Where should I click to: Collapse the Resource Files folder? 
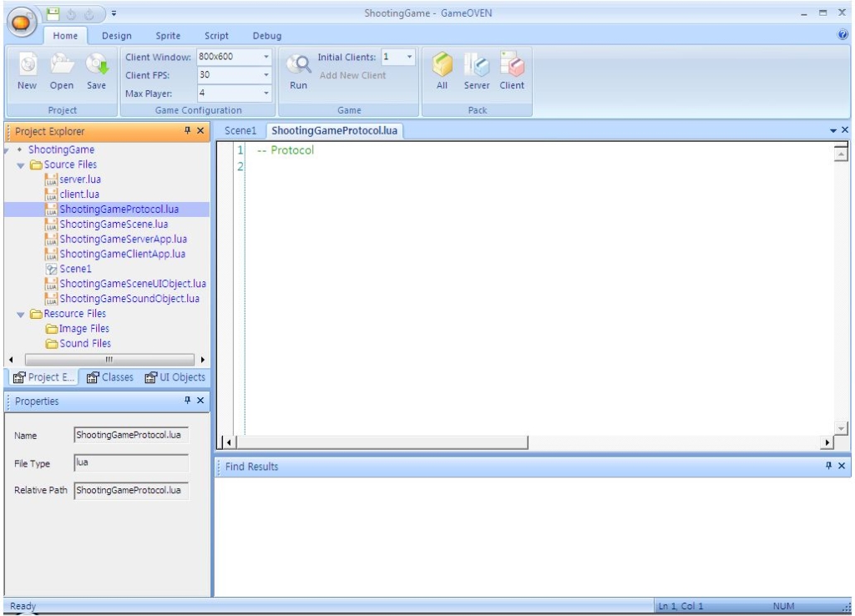pos(21,314)
